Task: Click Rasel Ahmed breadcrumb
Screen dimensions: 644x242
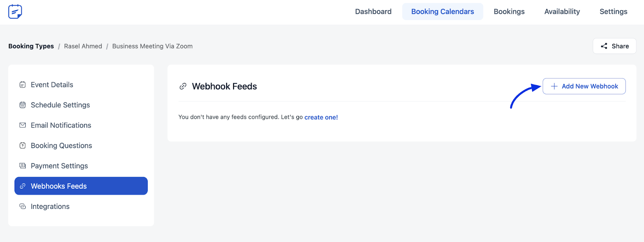Action: [83, 46]
